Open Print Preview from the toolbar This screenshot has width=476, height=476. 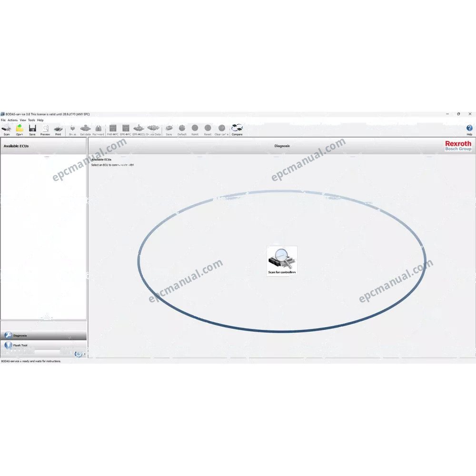45,128
